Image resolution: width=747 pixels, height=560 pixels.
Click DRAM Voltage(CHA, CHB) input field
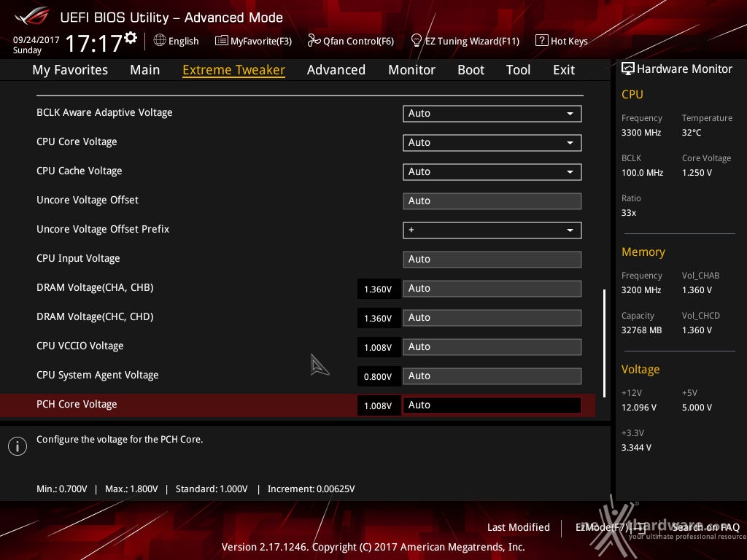click(492, 289)
